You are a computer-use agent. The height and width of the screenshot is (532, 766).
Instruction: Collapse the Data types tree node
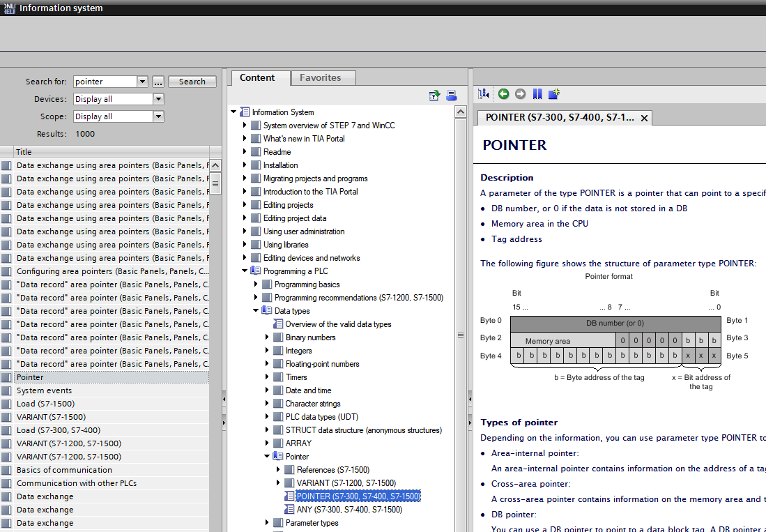click(256, 311)
